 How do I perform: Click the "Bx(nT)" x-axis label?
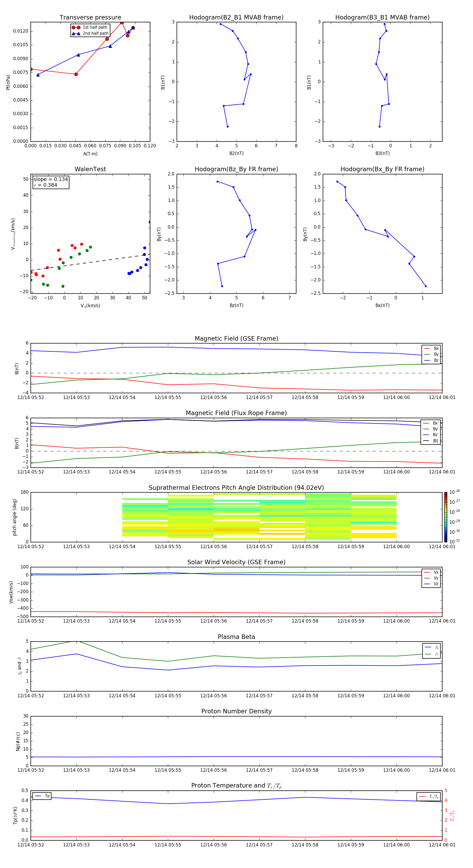click(x=382, y=305)
